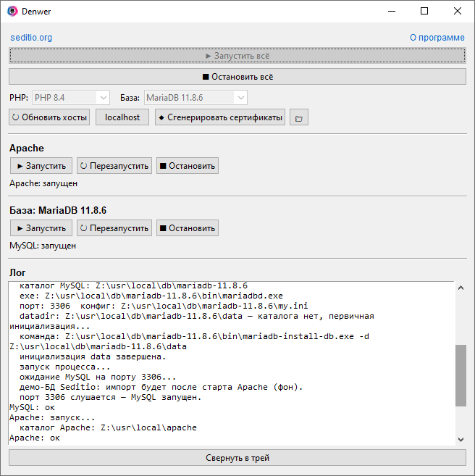Click the log scrollbar down arrow

461,439
